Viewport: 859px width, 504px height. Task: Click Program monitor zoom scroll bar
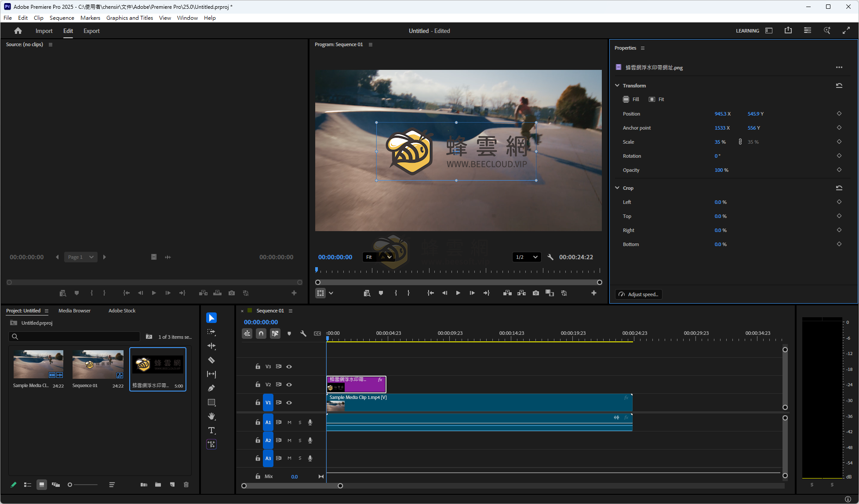(459, 283)
